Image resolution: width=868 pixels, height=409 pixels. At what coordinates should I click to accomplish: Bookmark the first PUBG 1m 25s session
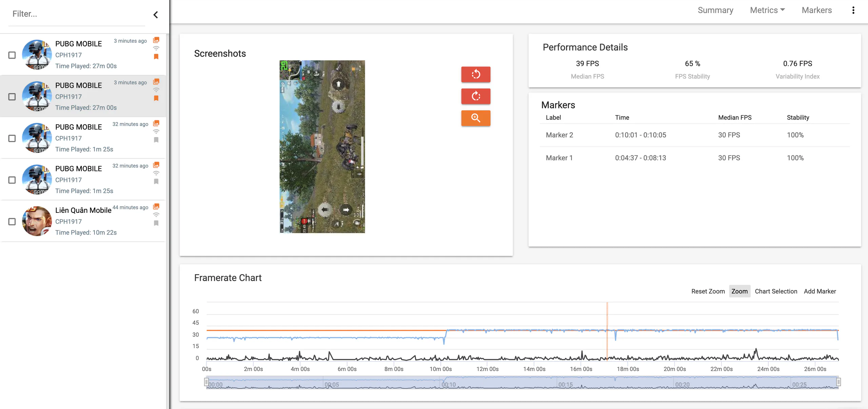[x=156, y=140]
